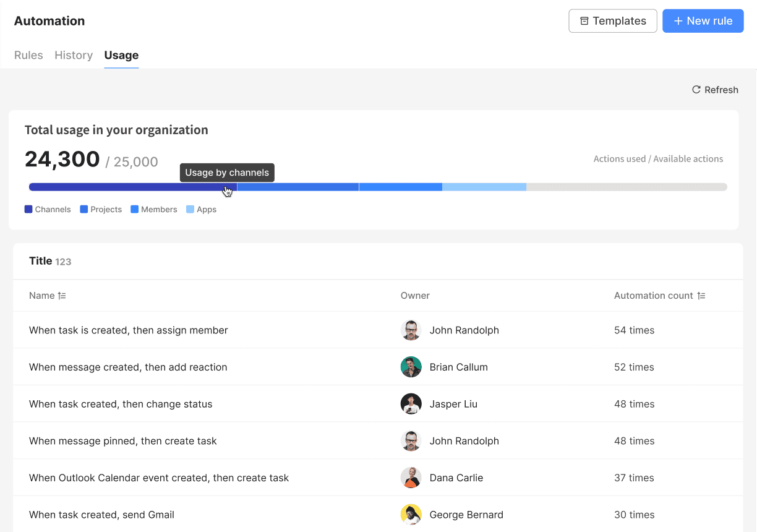
Task: Click the Channels legend color square
Action: click(28, 210)
